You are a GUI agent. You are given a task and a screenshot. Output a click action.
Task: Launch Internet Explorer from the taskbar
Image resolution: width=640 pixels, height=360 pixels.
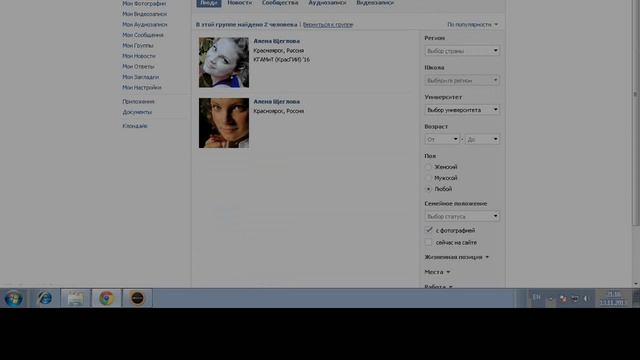point(44,298)
